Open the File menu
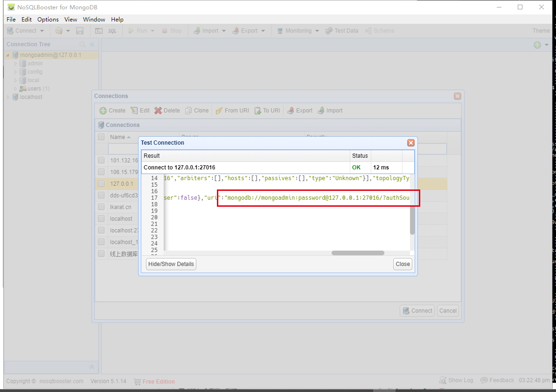 tap(11, 20)
